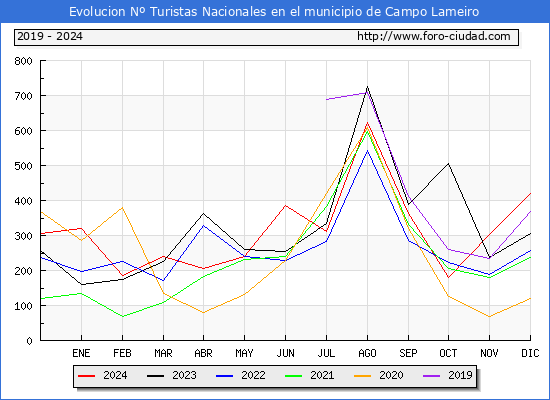Image resolution: width=550 pixels, height=400 pixels.
Task: Click the black 2023 line peak at ABR
Action: (x=203, y=213)
